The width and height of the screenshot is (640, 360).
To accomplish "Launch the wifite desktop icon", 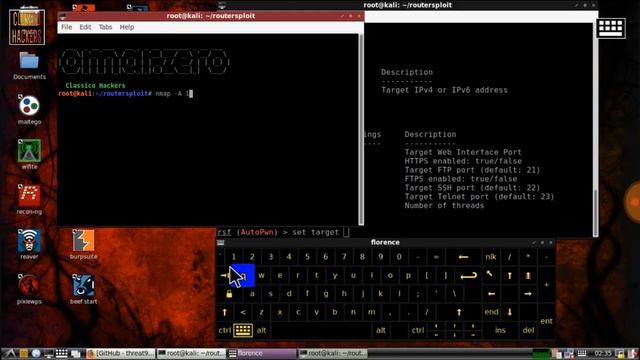I will pyautogui.click(x=29, y=154).
